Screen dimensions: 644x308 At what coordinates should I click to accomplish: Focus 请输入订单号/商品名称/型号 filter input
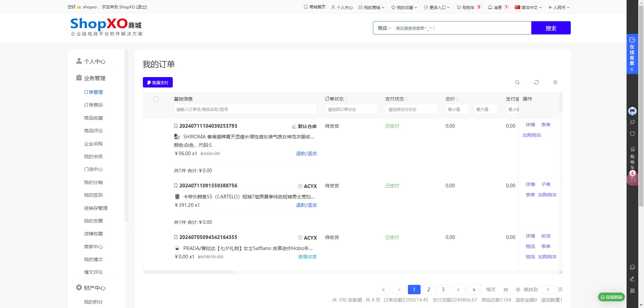tap(245, 109)
